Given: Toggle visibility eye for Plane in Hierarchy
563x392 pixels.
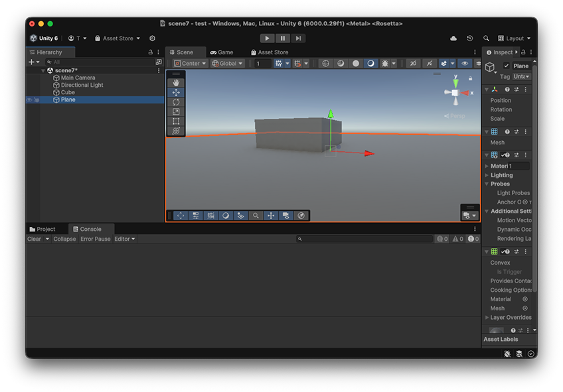Looking at the screenshot, I should [x=29, y=100].
